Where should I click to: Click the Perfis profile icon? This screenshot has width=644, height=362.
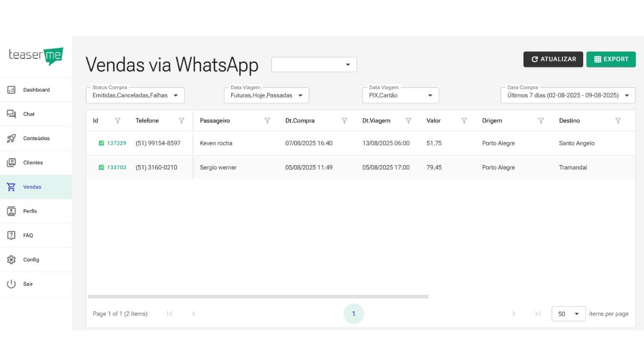[11, 211]
